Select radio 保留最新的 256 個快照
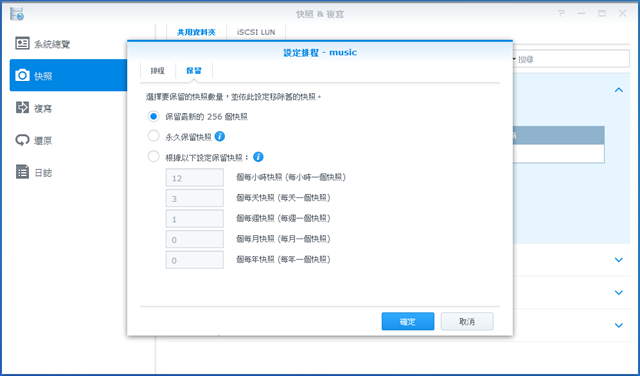The image size is (640, 376). pyautogui.click(x=153, y=116)
